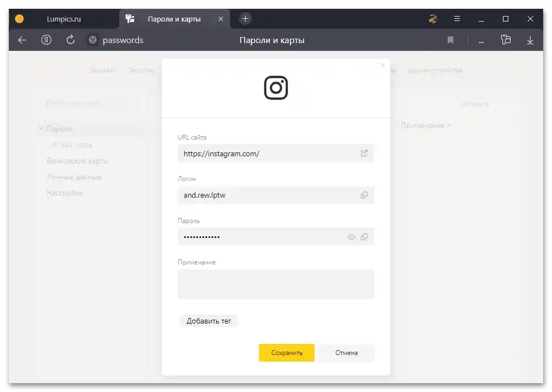
Task: Open the browser hamburger menu
Action: coord(457,19)
